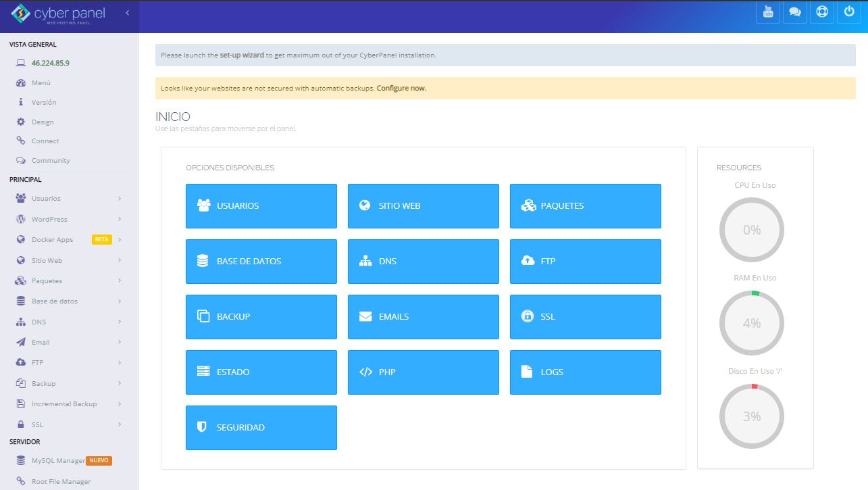868x490 pixels.
Task: Collapse the sidebar with the arrow
Action: tap(126, 11)
